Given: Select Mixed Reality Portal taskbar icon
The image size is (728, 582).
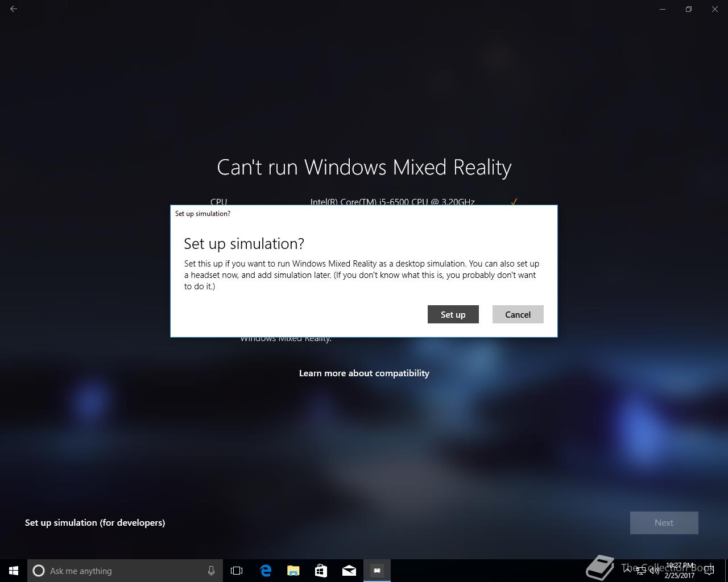Looking at the screenshot, I should 377,571.
